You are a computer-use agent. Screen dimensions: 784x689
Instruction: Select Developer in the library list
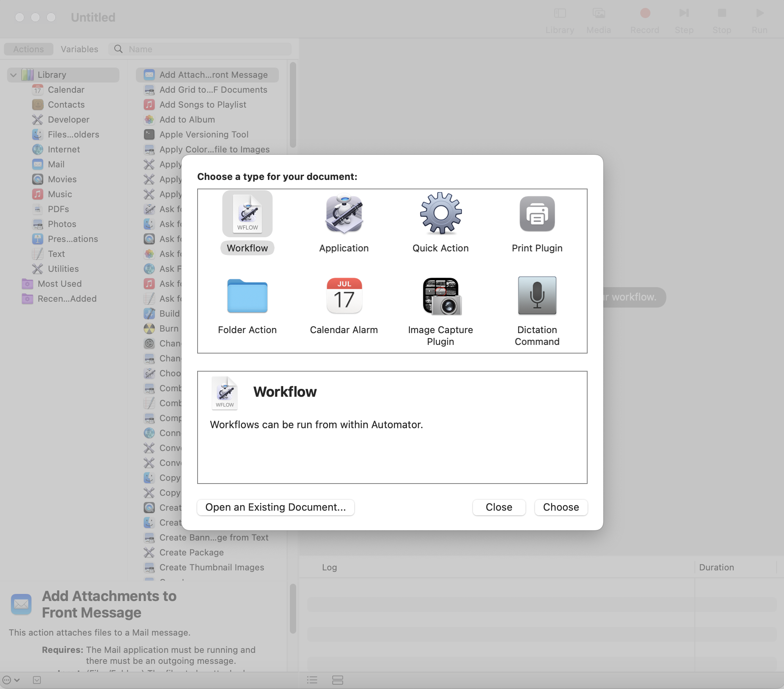pyautogui.click(x=68, y=119)
